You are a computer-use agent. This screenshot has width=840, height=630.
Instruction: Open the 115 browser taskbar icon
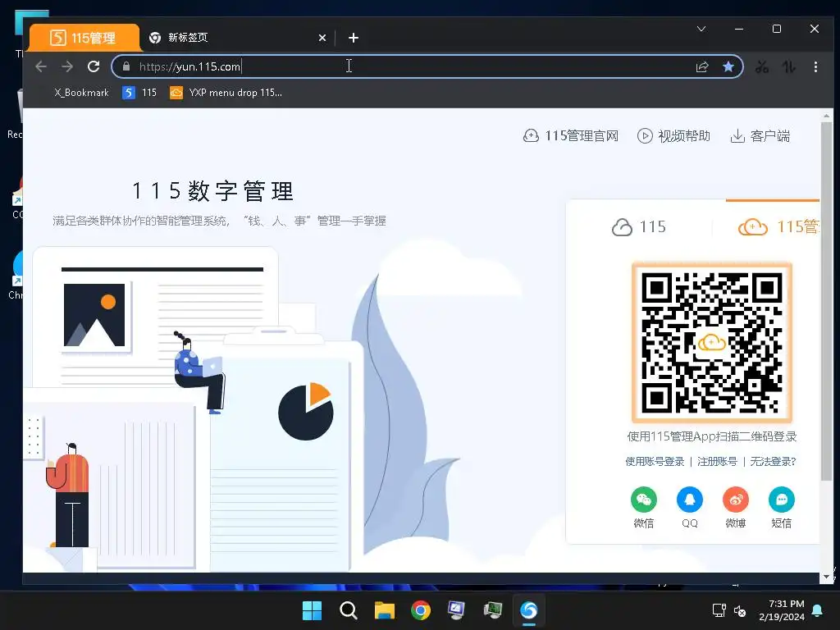point(529,610)
